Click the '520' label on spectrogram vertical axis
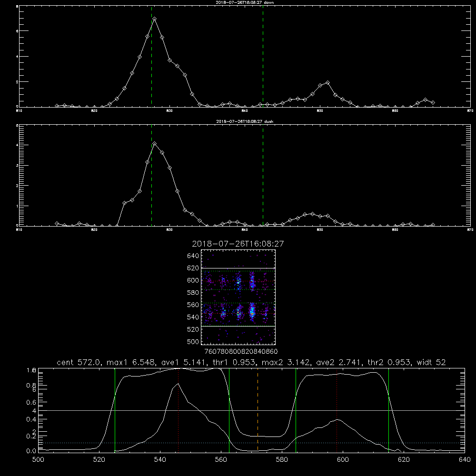Viewport: 476px width, 476px height. (x=193, y=329)
